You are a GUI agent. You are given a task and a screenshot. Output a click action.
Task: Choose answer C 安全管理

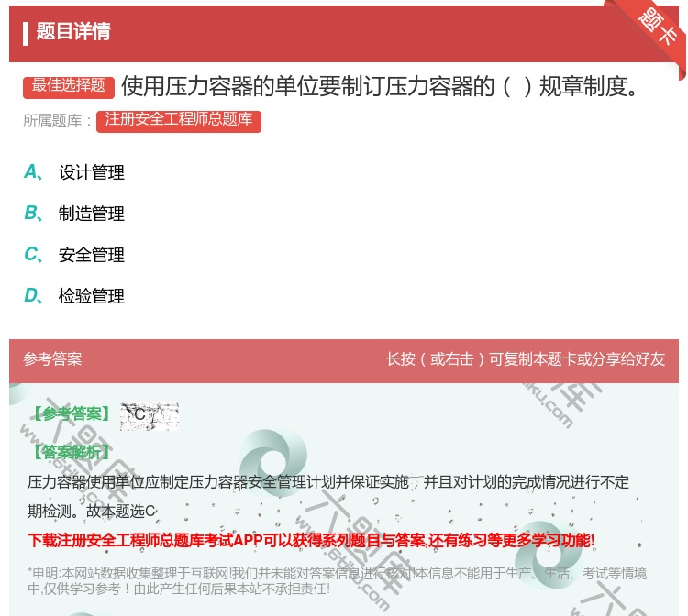pos(74,255)
